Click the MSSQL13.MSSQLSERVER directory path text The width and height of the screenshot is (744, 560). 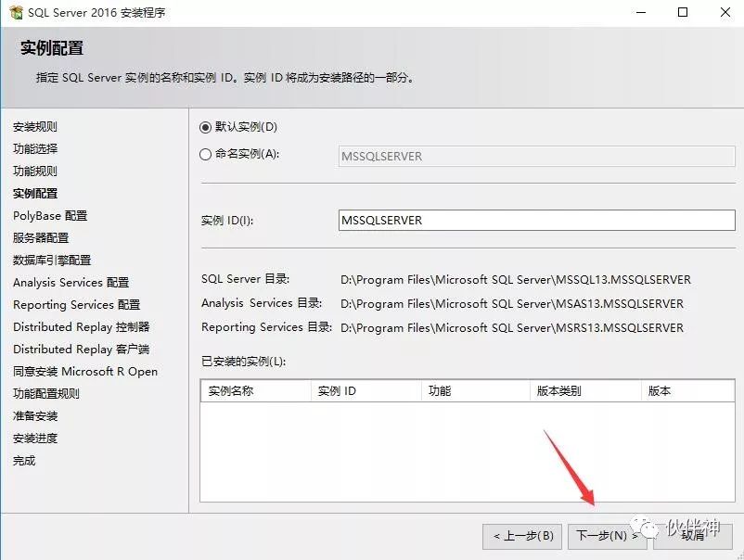coord(516,280)
